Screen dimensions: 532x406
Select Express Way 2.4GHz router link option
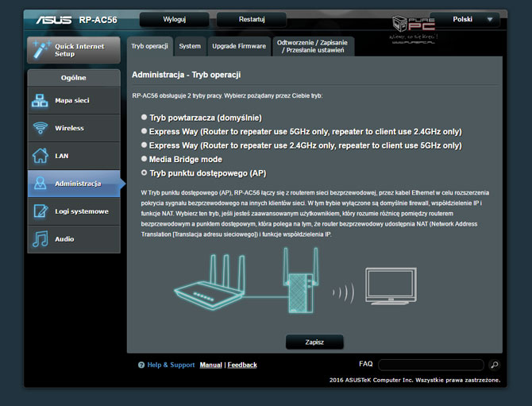click(144, 145)
